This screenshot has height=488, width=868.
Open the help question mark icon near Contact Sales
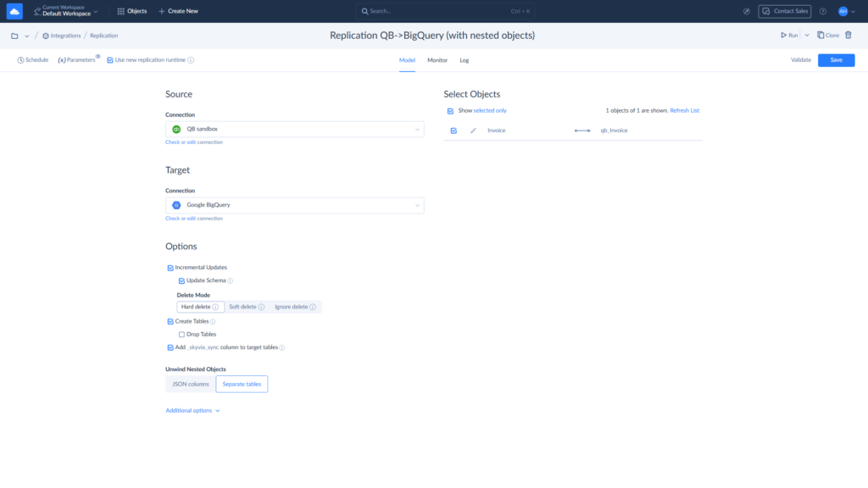(821, 11)
